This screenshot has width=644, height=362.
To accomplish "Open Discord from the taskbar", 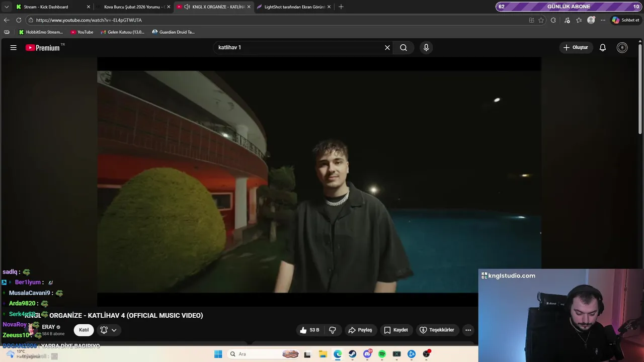I will click(367, 354).
